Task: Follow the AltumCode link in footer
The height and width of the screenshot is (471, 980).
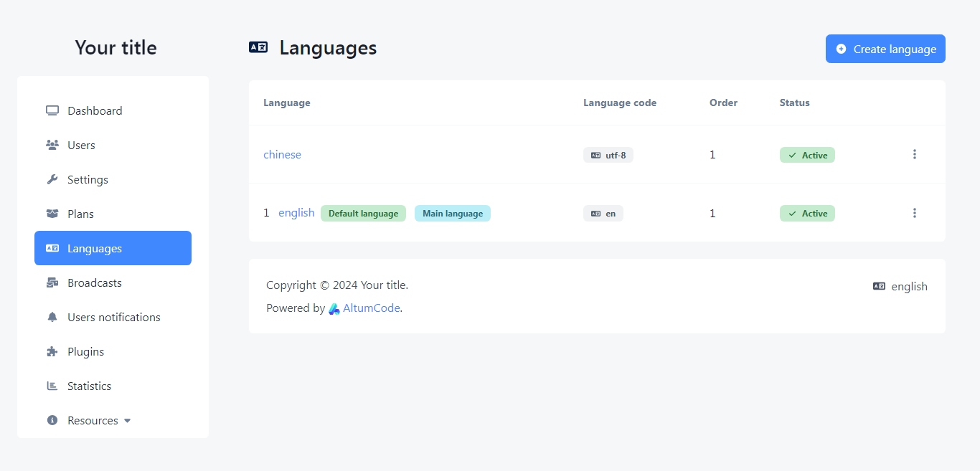Action: [x=371, y=308]
